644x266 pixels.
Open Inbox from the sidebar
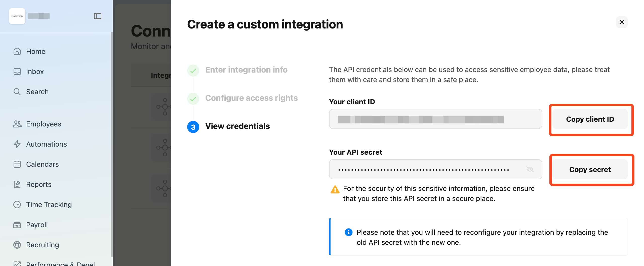[x=35, y=72]
